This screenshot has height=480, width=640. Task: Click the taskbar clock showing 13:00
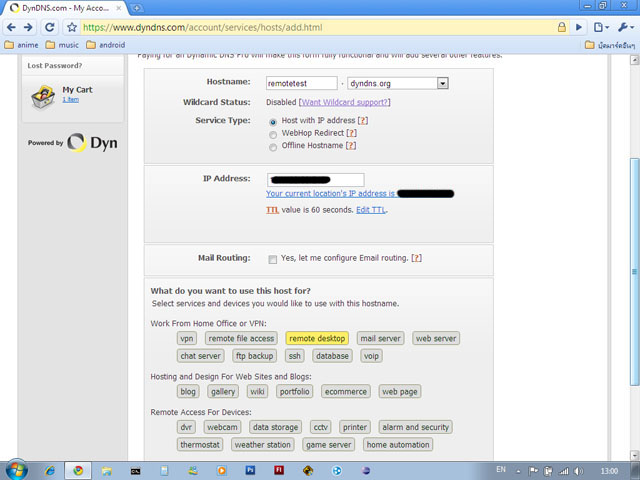(x=609, y=471)
